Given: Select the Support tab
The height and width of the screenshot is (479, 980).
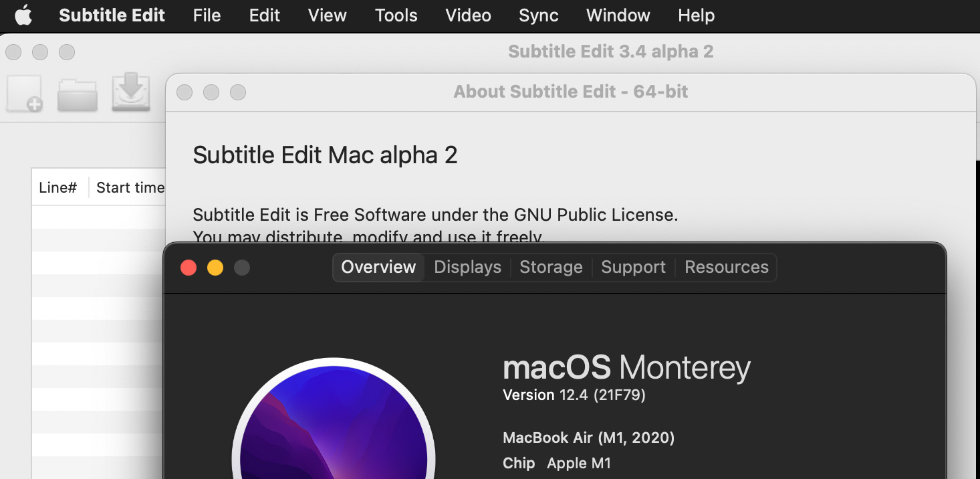Looking at the screenshot, I should coord(633,267).
